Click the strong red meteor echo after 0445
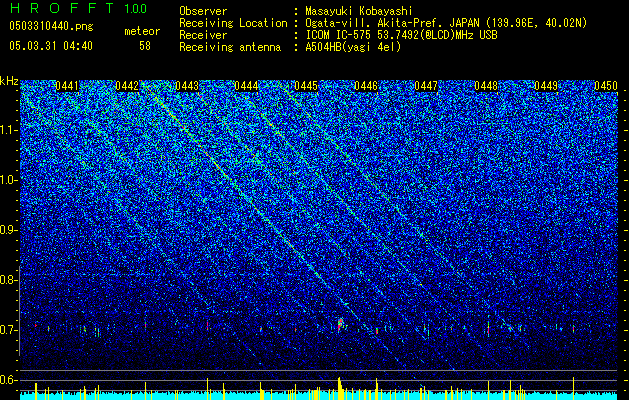This screenshot has height=400, width=629. tap(341, 324)
